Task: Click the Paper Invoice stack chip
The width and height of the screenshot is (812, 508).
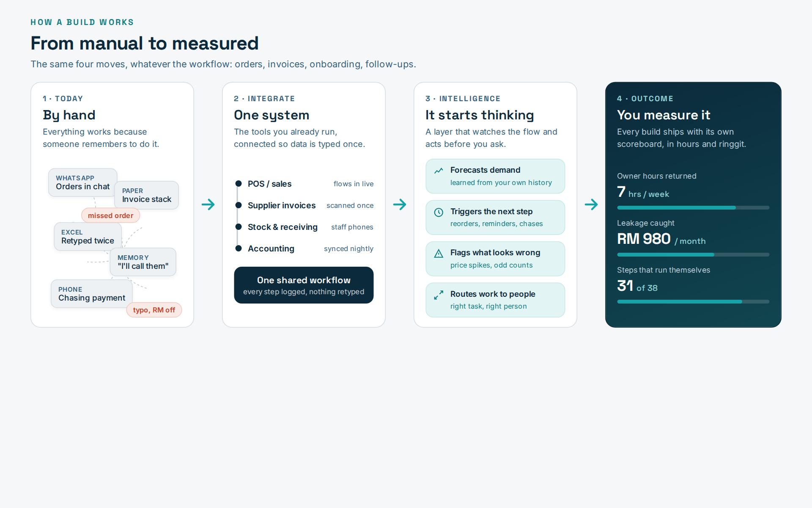Action: (147, 195)
